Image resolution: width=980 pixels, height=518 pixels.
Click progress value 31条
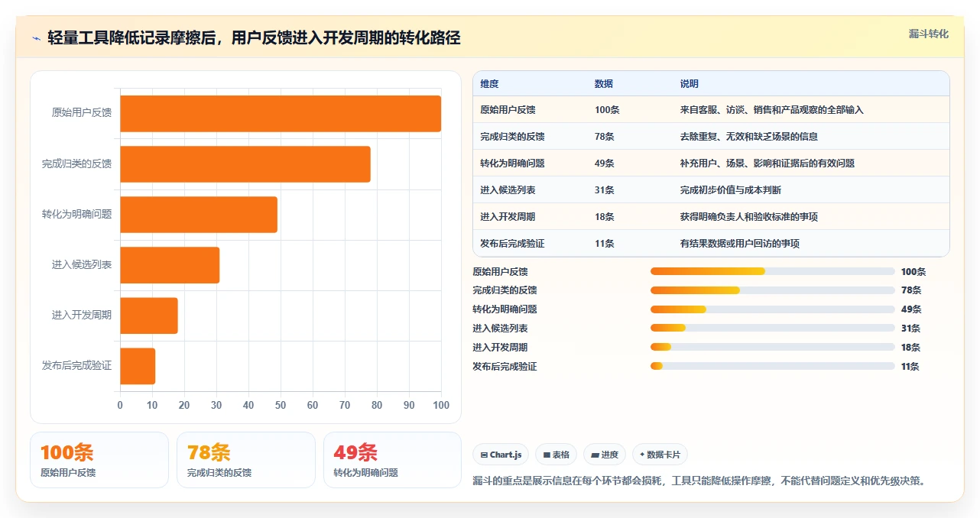(910, 329)
